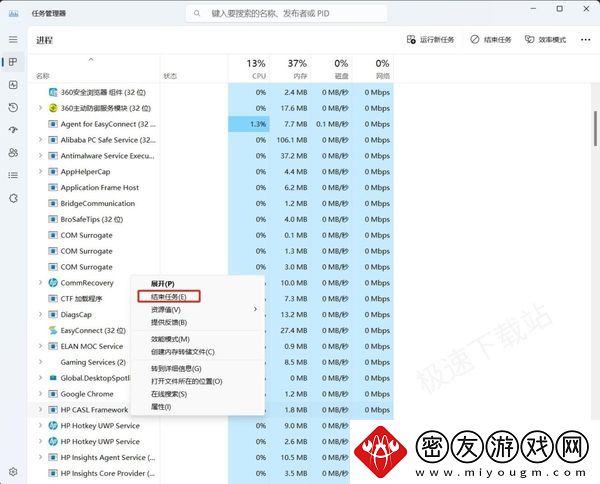Click the Google Chrome process icon

[53, 394]
